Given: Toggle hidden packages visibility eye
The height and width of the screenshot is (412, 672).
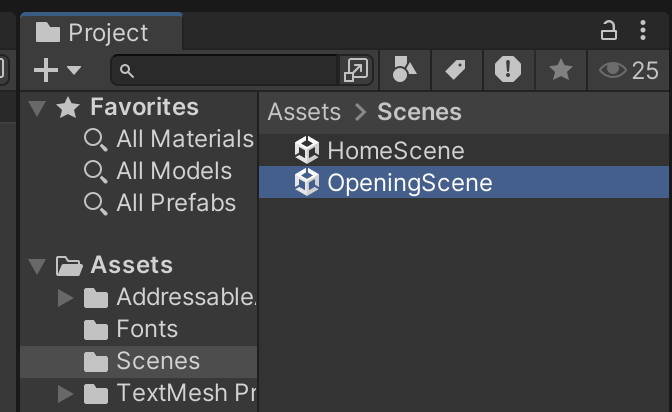Looking at the screenshot, I should (612, 70).
